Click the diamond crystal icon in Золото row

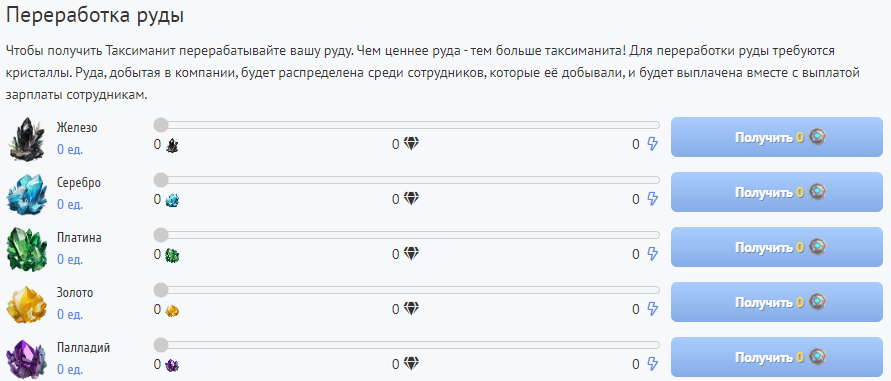pos(411,309)
